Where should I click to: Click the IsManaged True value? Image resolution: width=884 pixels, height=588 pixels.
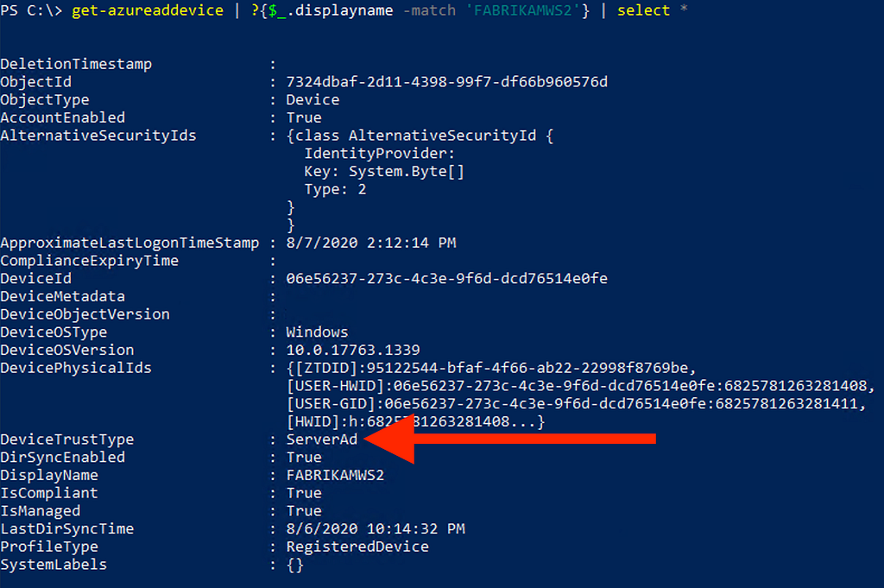(x=305, y=511)
